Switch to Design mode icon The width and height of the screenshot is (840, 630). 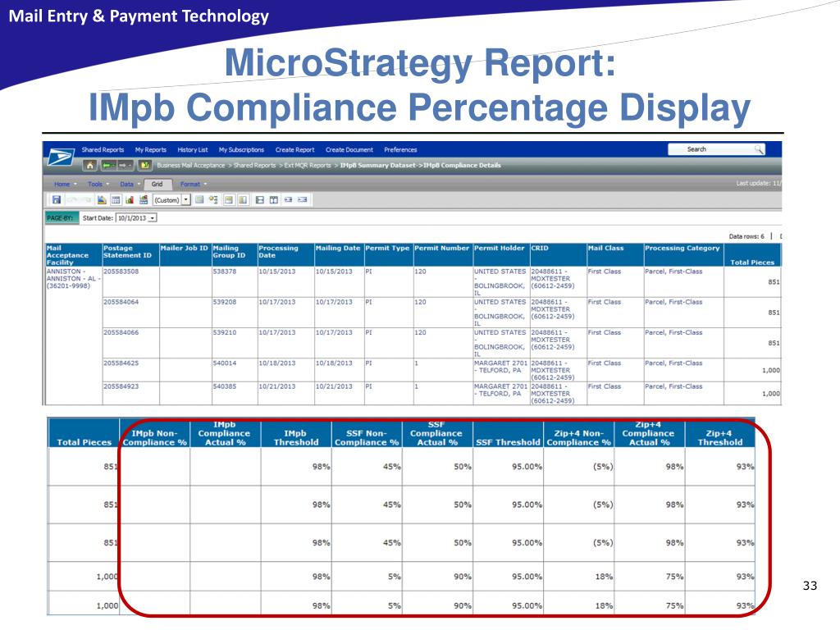click(102, 200)
